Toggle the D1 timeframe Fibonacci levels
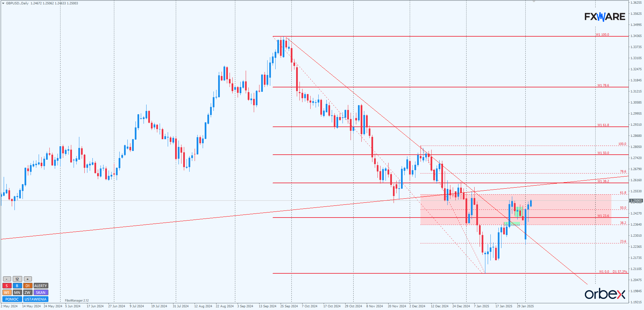 click(x=28, y=286)
